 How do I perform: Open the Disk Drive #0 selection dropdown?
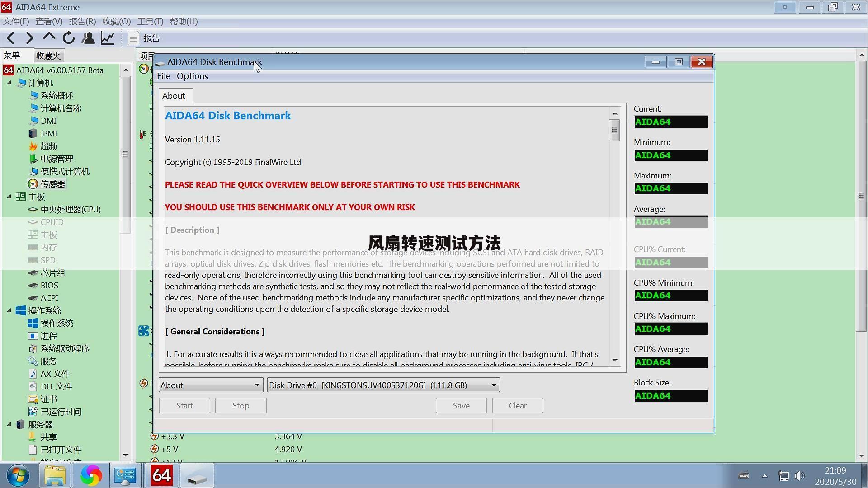[383, 385]
